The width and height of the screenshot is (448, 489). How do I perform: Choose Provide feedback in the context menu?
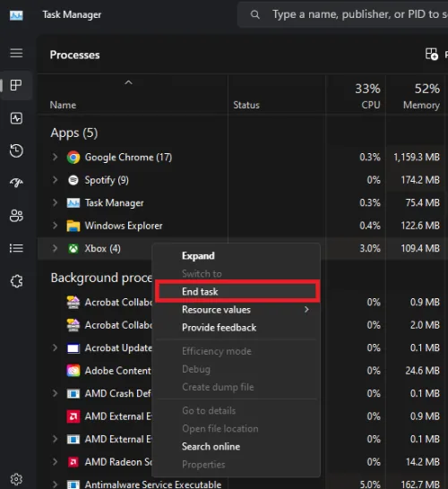point(237,328)
